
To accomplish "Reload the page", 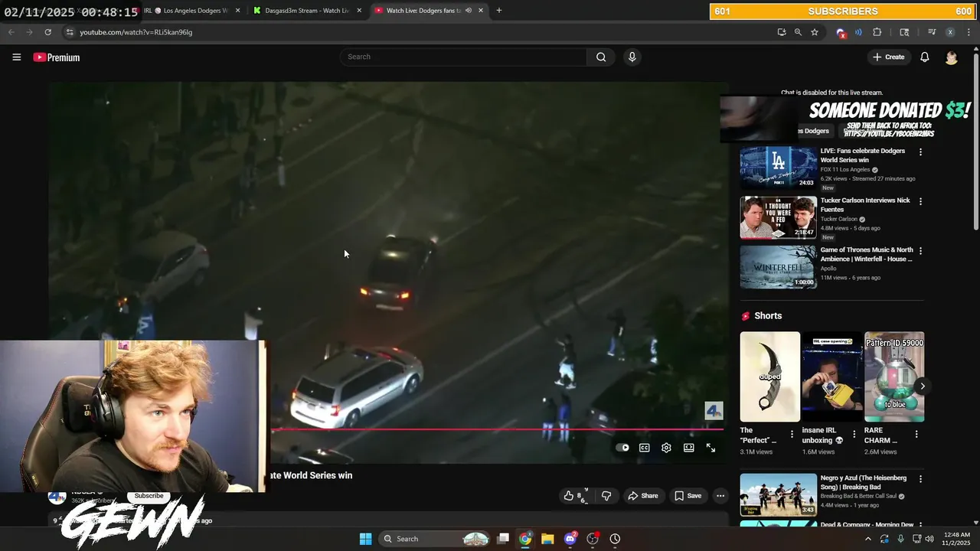I will pyautogui.click(x=47, y=32).
